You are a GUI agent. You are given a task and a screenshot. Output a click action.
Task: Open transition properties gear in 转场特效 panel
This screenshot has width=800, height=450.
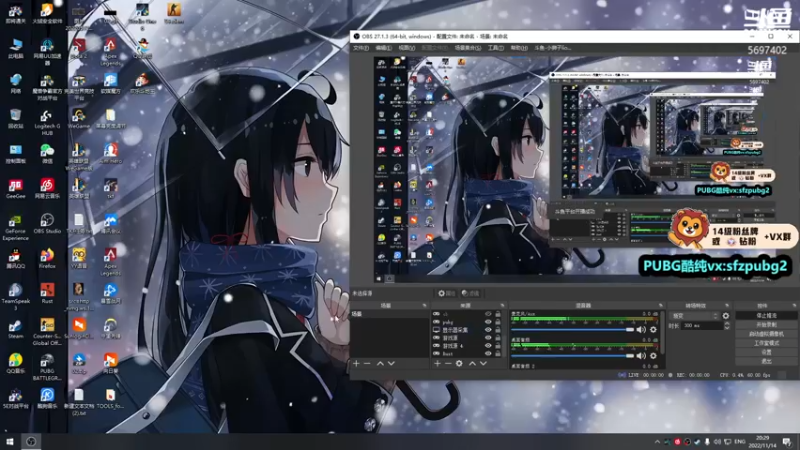[x=726, y=316]
